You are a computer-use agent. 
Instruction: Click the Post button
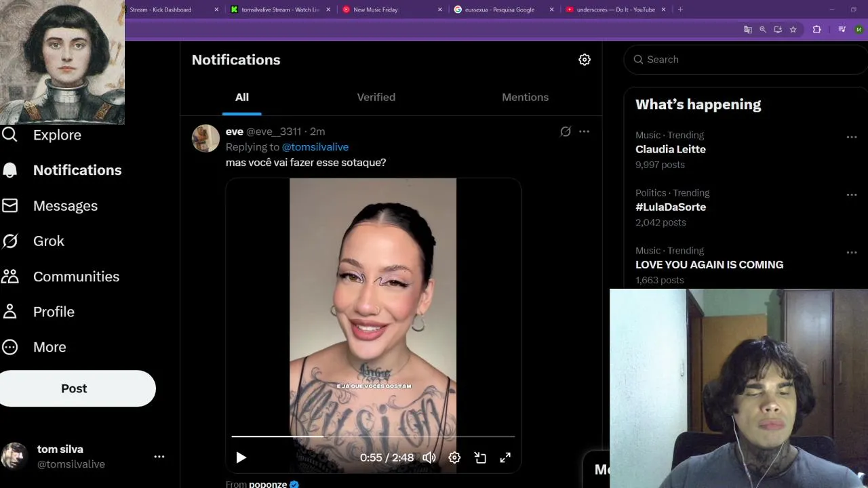pyautogui.click(x=75, y=388)
